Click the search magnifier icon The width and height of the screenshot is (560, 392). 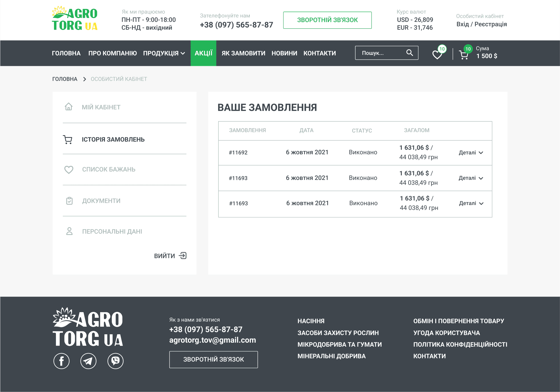pyautogui.click(x=409, y=53)
